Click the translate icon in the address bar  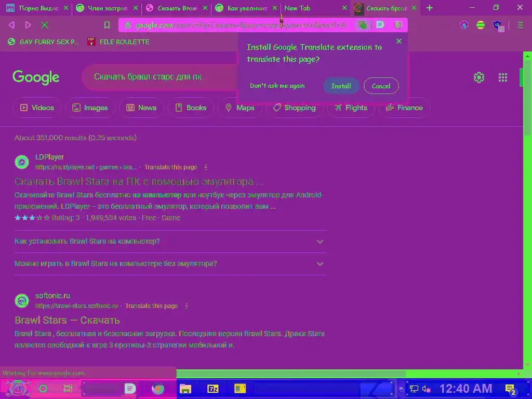coord(362,25)
